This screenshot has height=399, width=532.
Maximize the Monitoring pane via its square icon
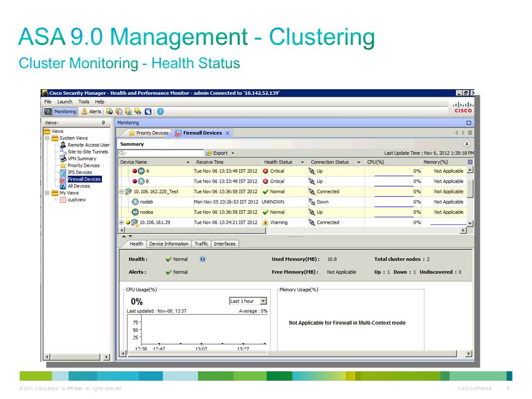[469, 123]
